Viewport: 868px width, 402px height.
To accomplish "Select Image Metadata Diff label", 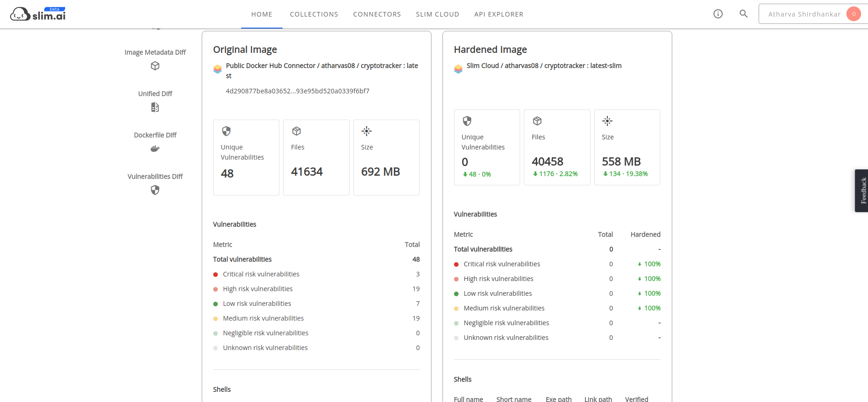I will [x=155, y=52].
